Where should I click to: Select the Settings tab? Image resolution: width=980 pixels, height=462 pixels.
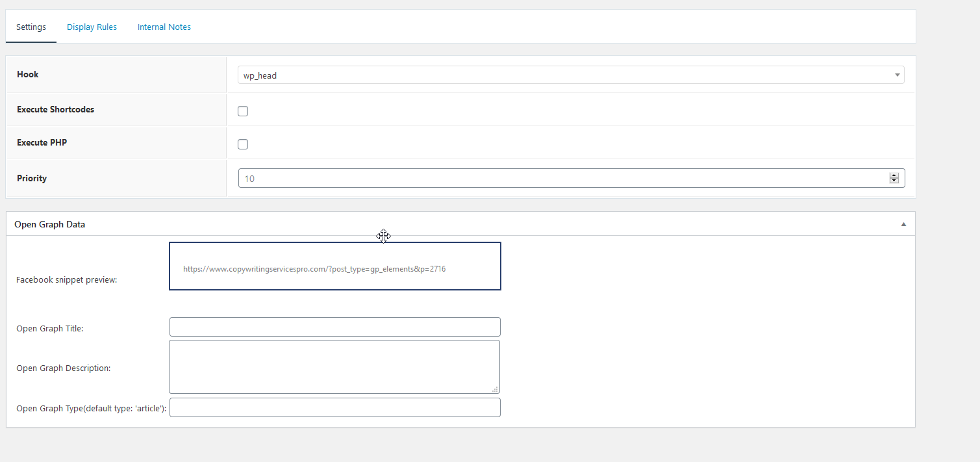pos(31,27)
